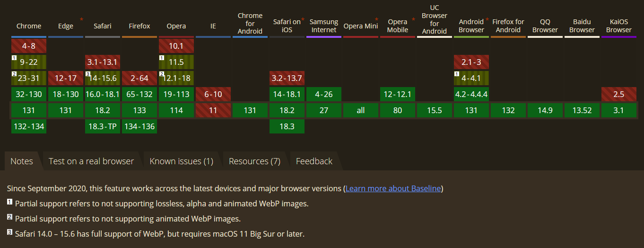Select the Safari 18.3-TP cell
The image size is (644, 248).
tap(103, 126)
